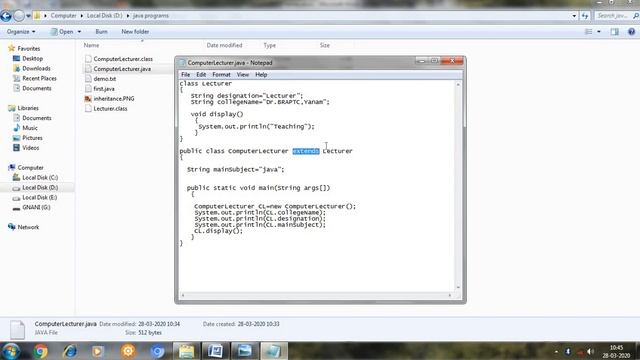
Task: Click the Explorer Back navigation arrow
Action: pos(6,16)
